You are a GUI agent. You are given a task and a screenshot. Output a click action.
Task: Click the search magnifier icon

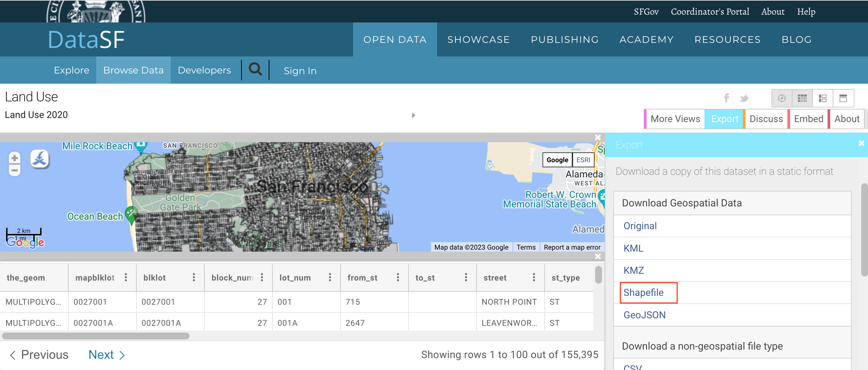255,69
